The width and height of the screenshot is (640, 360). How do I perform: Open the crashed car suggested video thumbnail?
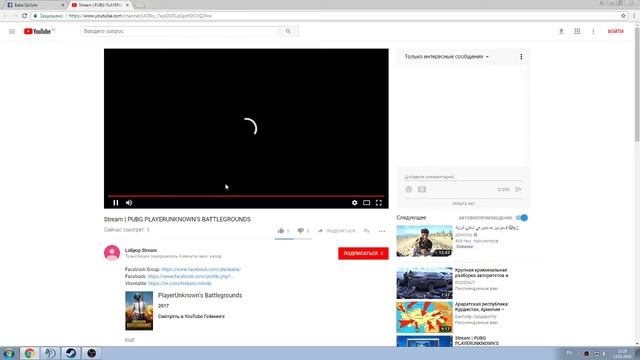[424, 283]
